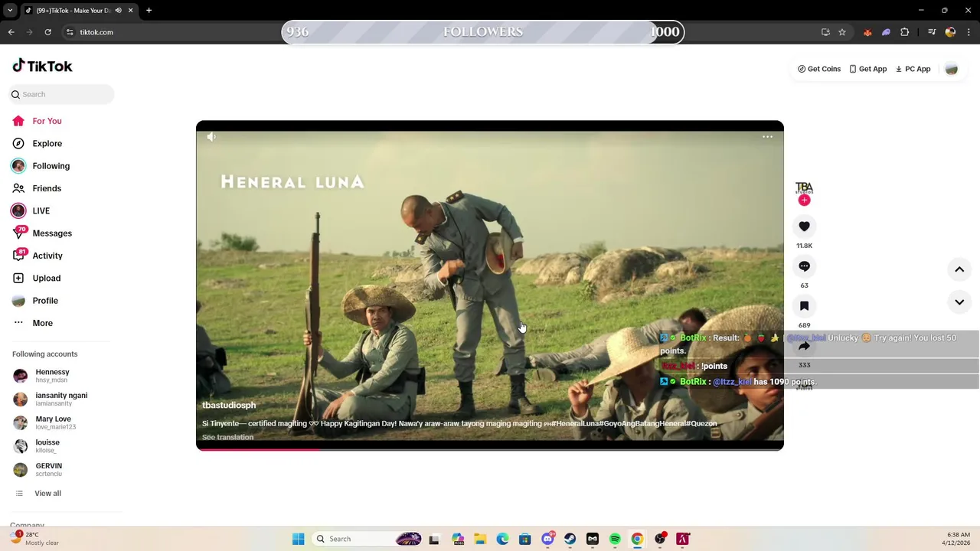Open Discord from the taskbar
This screenshot has width=980, height=551.
pyautogui.click(x=547, y=539)
